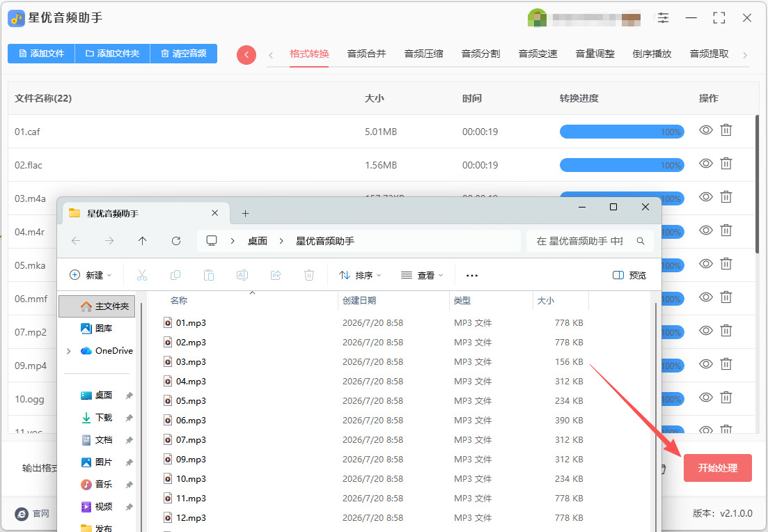
Task: Switch to the 音频压缩 tab
Action: tap(423, 54)
